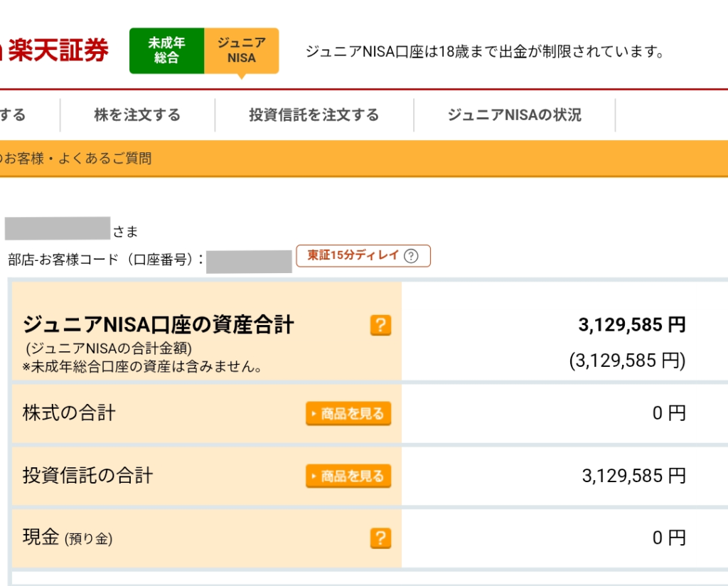Click the arrow icon on 投資信託 商品を見る button
The image size is (728, 586).
314,476
